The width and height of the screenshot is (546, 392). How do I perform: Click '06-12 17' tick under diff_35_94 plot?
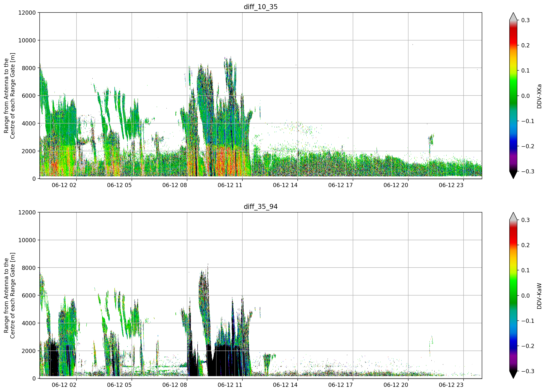pos(340,385)
